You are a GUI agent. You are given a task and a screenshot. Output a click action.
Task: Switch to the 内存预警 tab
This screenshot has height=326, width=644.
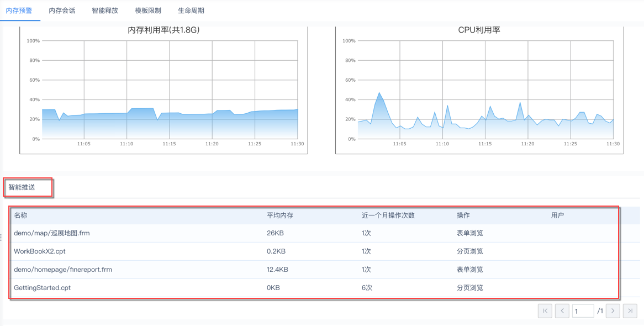point(19,10)
